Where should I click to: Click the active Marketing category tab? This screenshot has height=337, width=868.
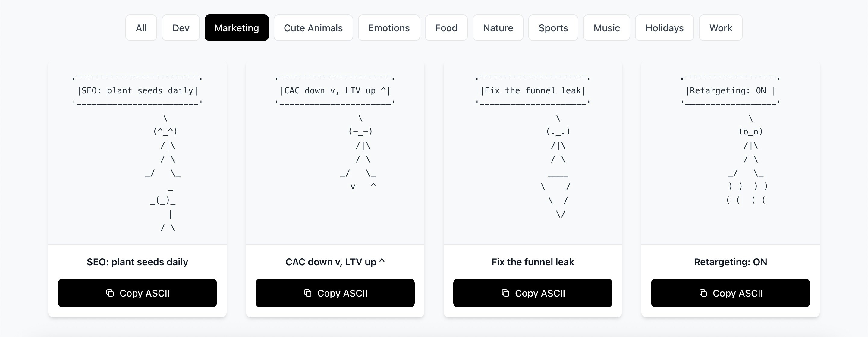[237, 28]
